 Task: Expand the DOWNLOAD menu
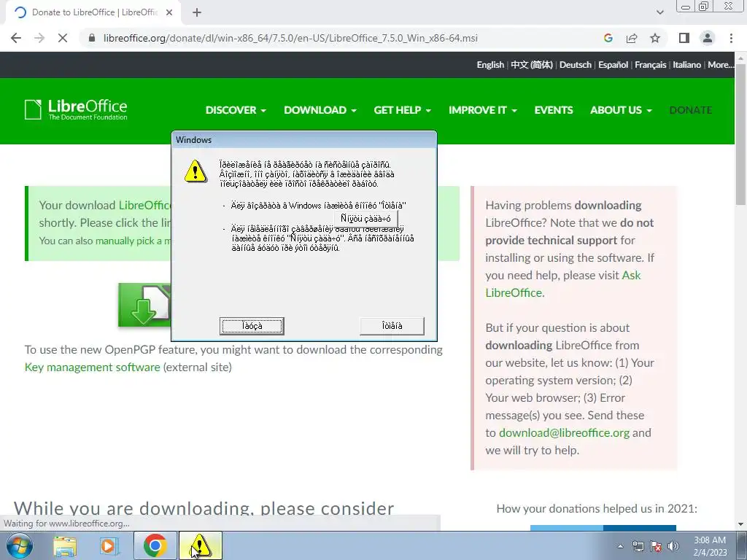(320, 110)
